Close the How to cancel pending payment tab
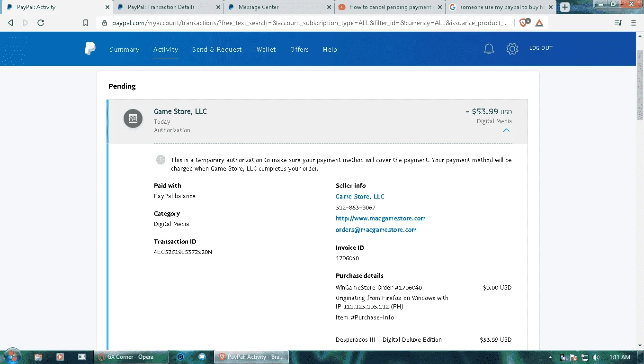 [440, 7]
